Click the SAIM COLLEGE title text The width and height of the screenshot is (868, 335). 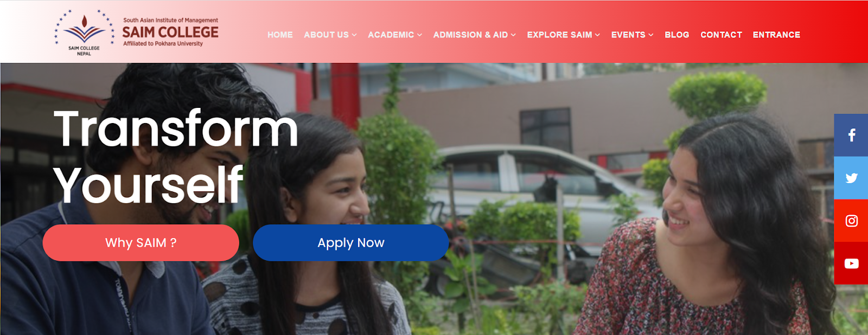(x=170, y=33)
